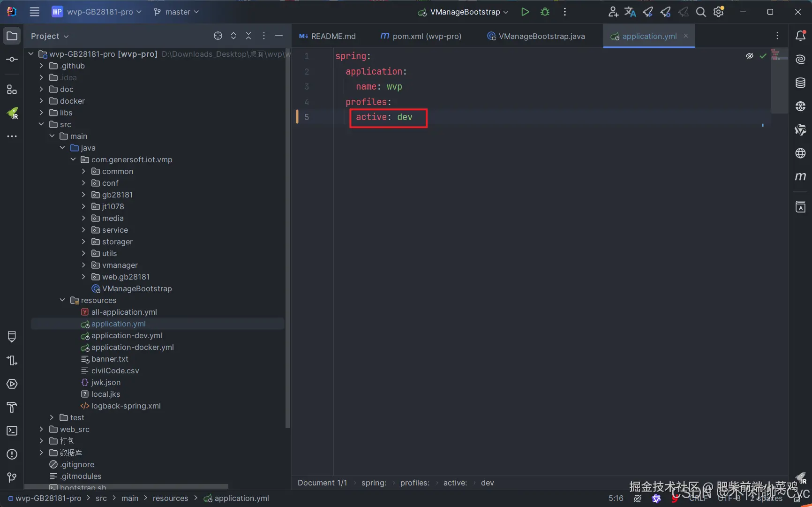The width and height of the screenshot is (812, 507).
Task: Open all-application.yml file
Action: 124,312
